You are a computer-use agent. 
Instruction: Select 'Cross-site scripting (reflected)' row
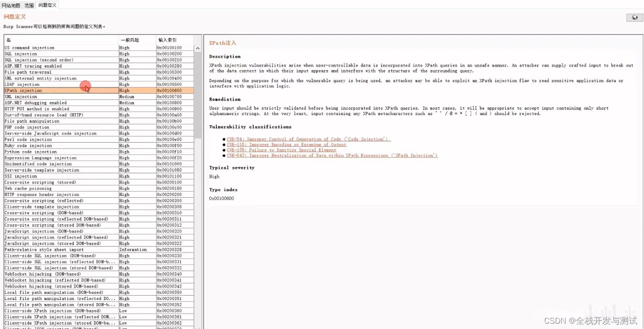click(x=99, y=201)
